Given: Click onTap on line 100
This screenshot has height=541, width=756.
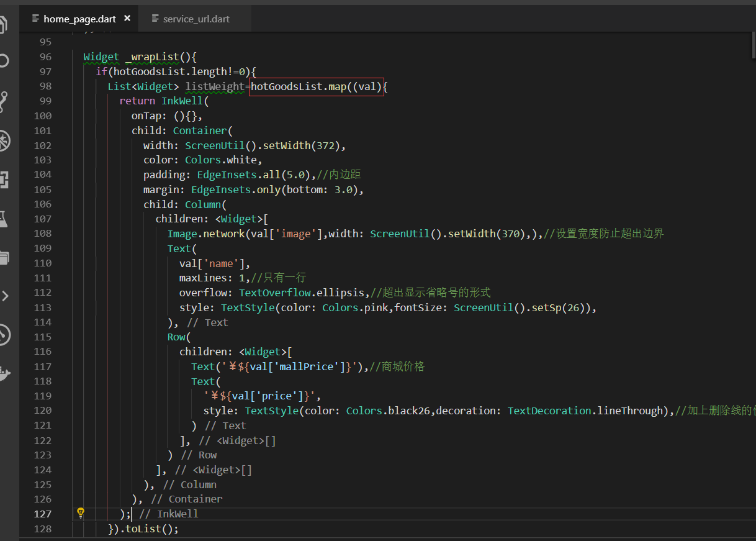Looking at the screenshot, I should [146, 116].
